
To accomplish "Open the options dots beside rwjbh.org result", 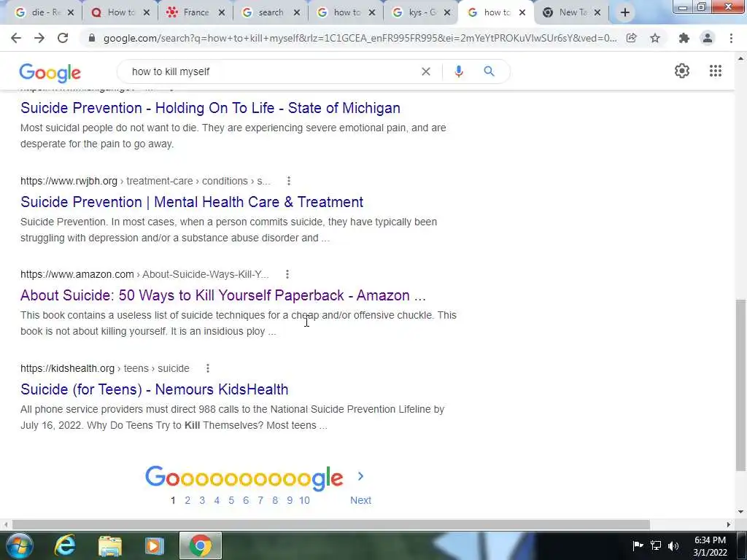I will pyautogui.click(x=289, y=181).
